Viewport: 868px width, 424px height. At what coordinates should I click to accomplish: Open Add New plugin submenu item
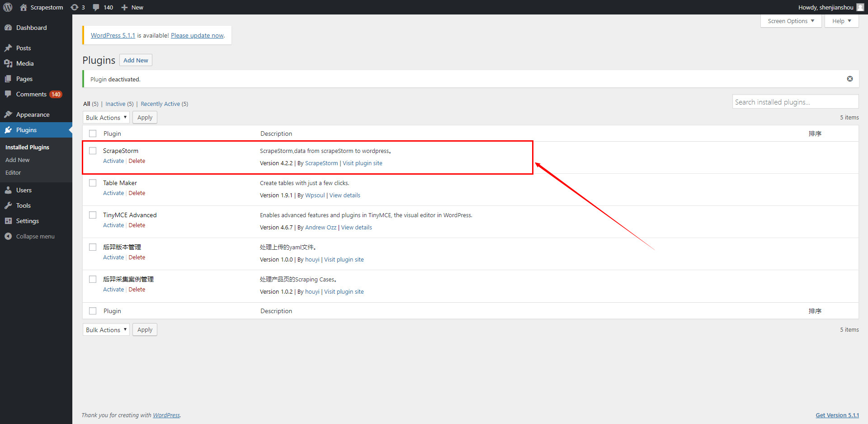coord(17,160)
